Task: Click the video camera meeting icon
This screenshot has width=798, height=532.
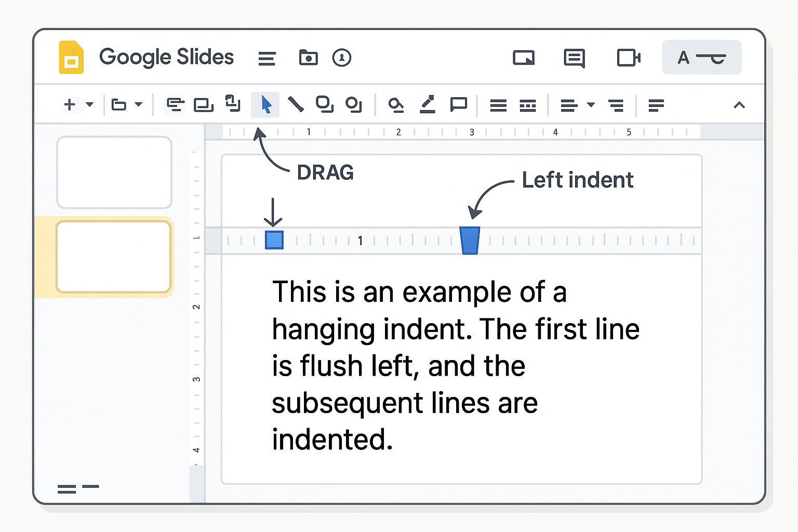Action: (x=628, y=58)
